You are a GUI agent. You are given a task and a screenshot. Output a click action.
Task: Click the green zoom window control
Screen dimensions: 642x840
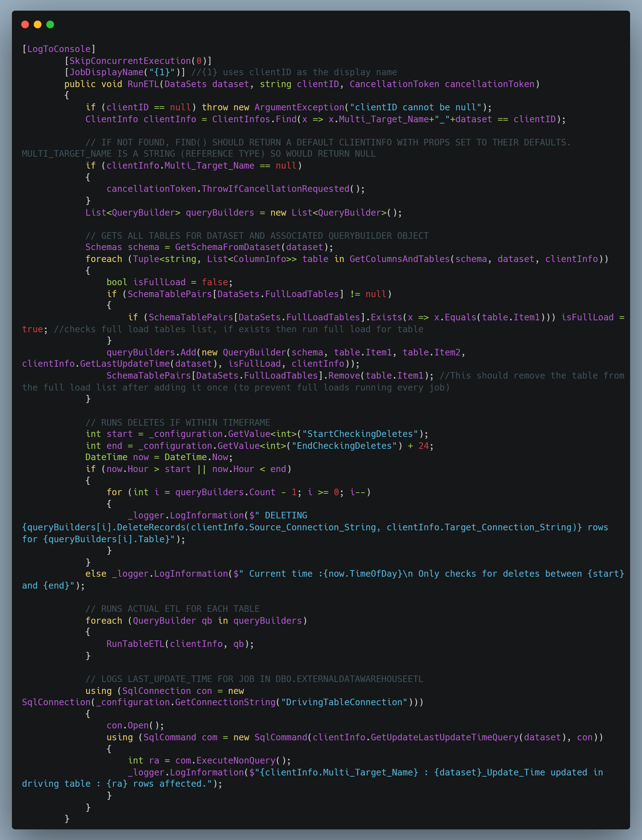[50, 24]
